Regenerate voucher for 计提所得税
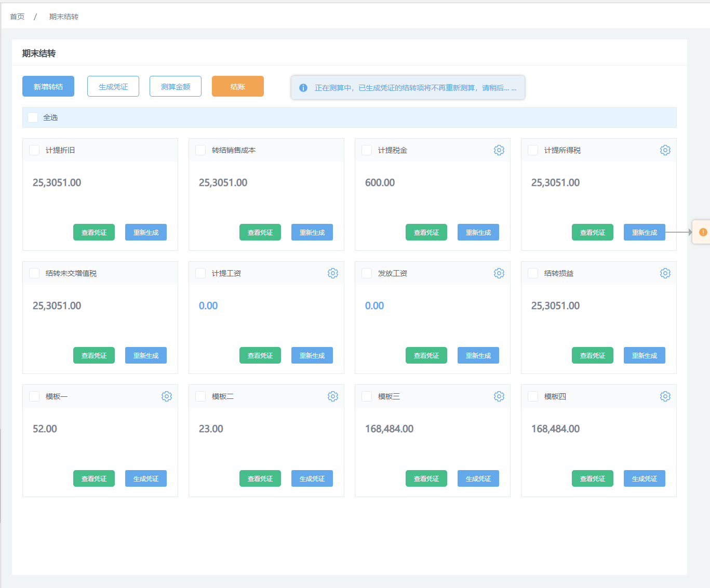Viewport: 710px width, 588px height. click(x=645, y=232)
